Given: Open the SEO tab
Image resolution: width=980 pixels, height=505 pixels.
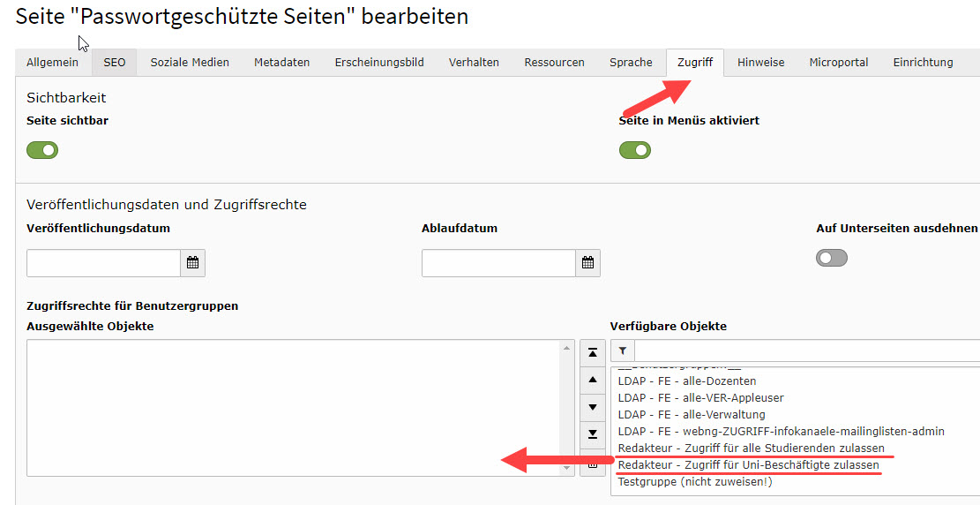Looking at the screenshot, I should coord(115,63).
